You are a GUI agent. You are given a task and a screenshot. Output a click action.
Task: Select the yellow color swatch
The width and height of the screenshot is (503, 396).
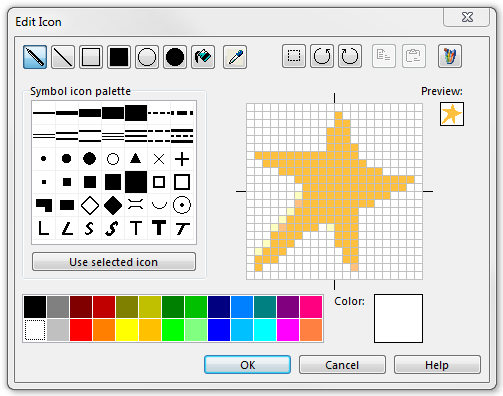[x=127, y=330]
